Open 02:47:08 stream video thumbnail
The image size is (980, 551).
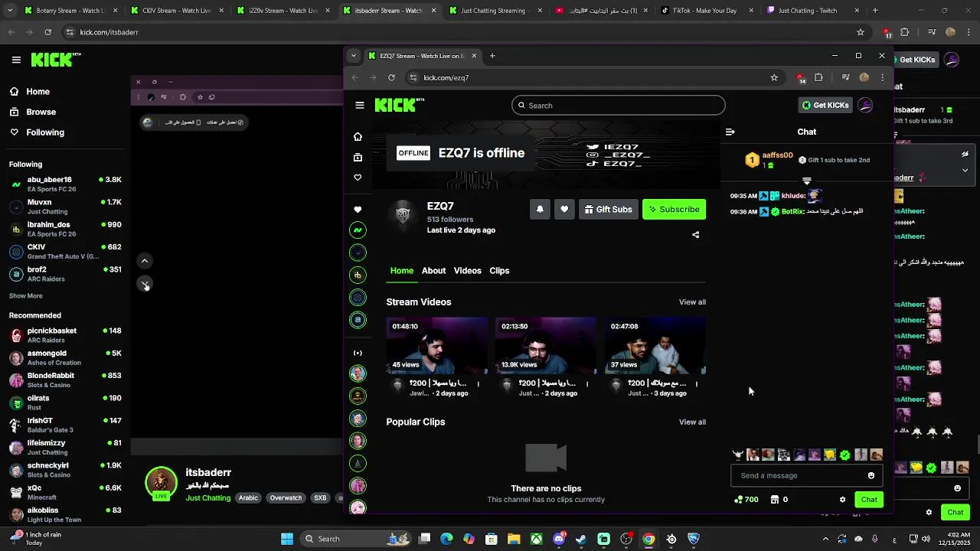655,346
